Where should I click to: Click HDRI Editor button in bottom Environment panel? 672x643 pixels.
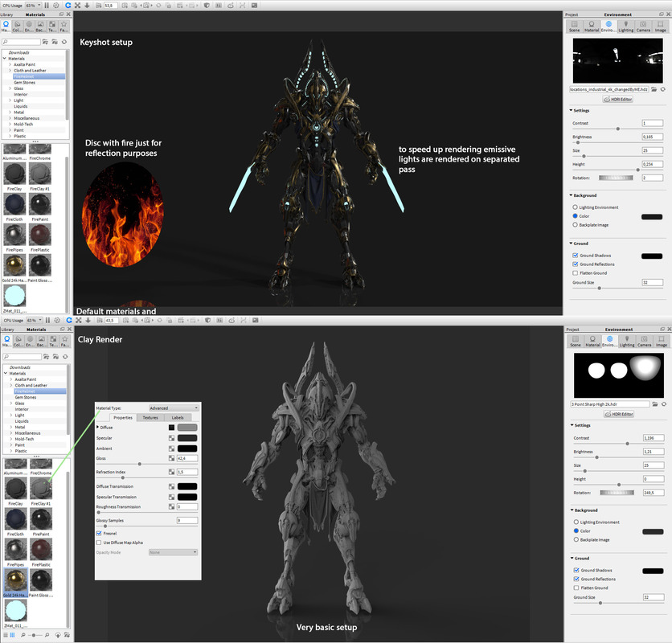point(619,414)
